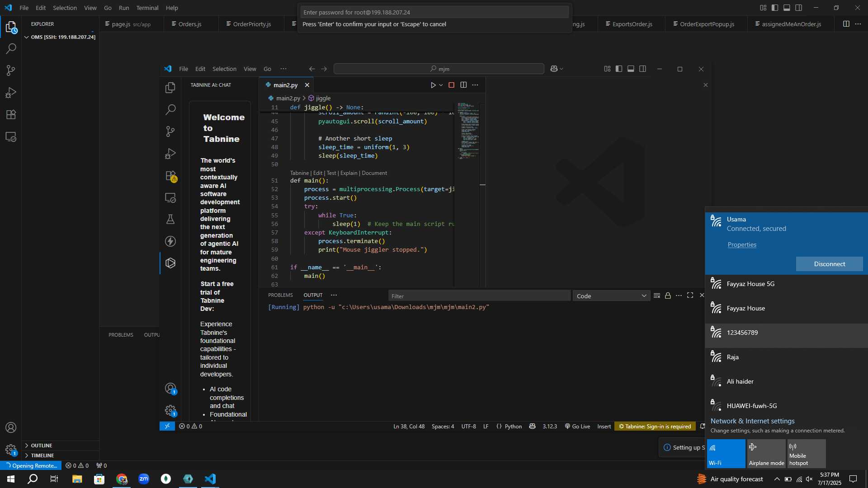Stop the running code with red square
868x488 pixels.
451,85
